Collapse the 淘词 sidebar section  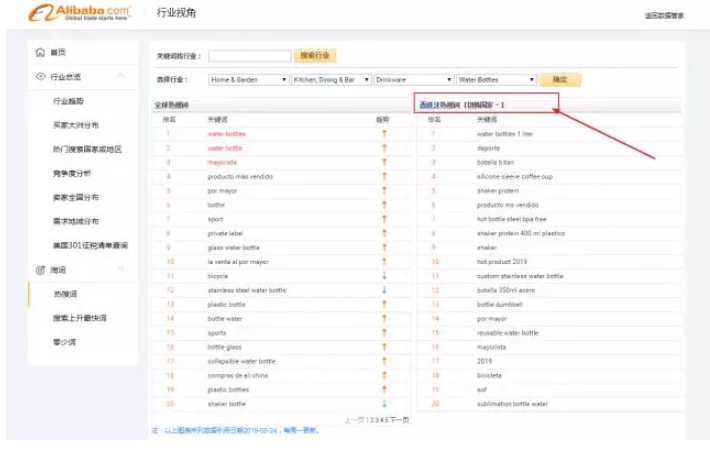pos(120,269)
